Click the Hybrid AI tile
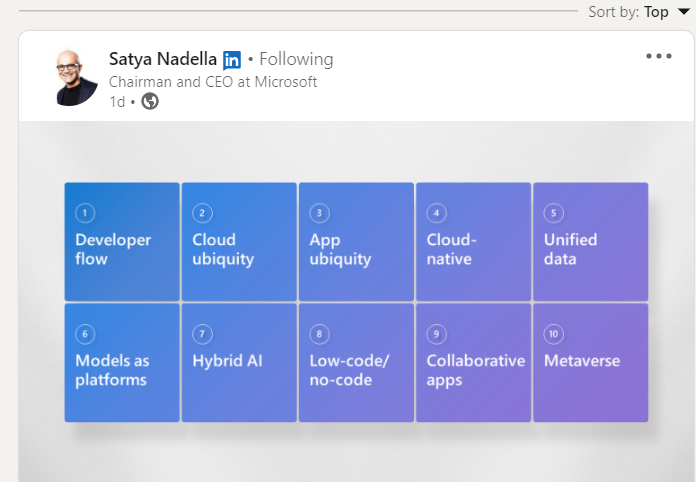696x482 pixels. click(x=239, y=363)
